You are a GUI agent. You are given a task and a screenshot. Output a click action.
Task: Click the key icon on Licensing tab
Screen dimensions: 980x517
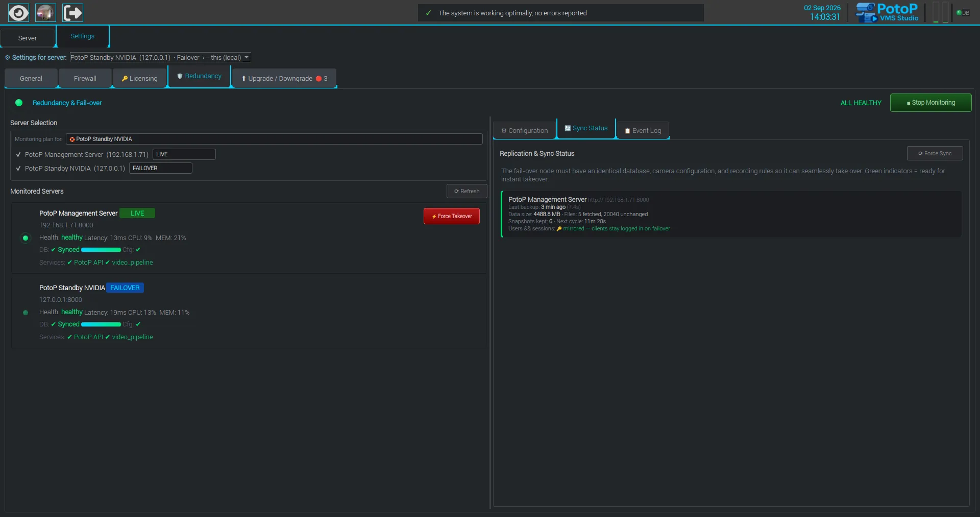[125, 79]
